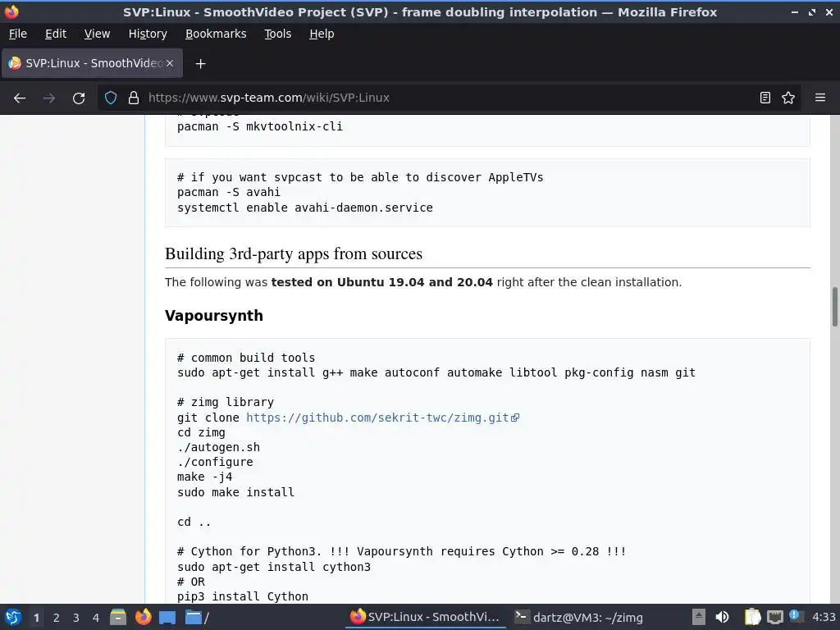Open the Tools menu
The width and height of the screenshot is (840, 630).
coord(277,34)
